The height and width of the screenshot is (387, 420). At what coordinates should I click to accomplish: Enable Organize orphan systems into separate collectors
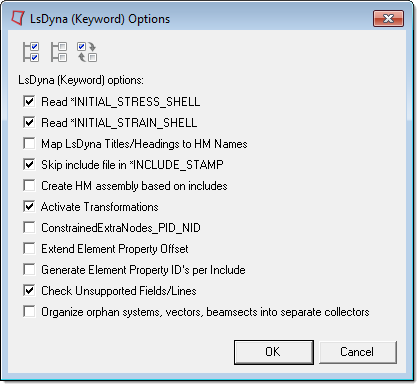pyautogui.click(x=29, y=311)
